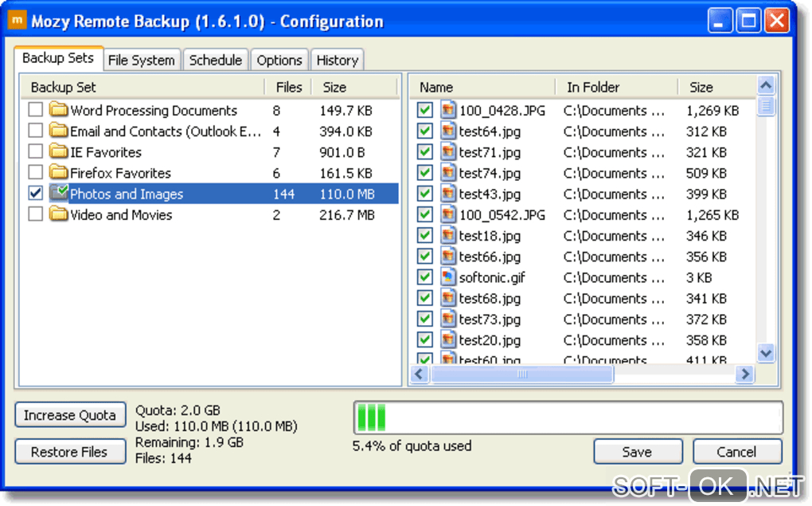Cancel the configuration changes
The image size is (812, 506).
coord(736,452)
